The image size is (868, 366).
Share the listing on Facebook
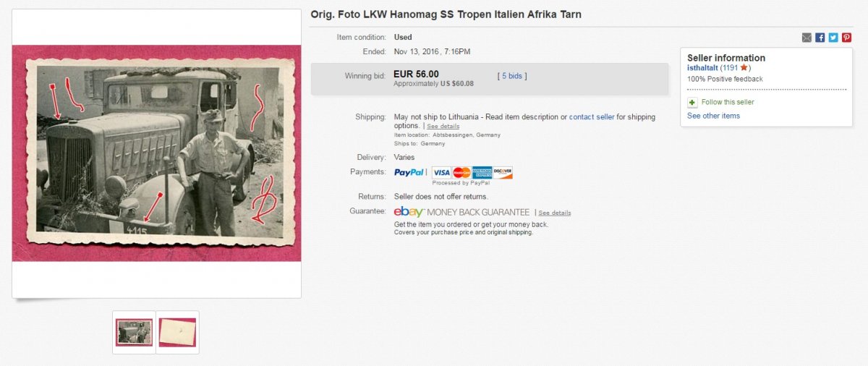820,38
